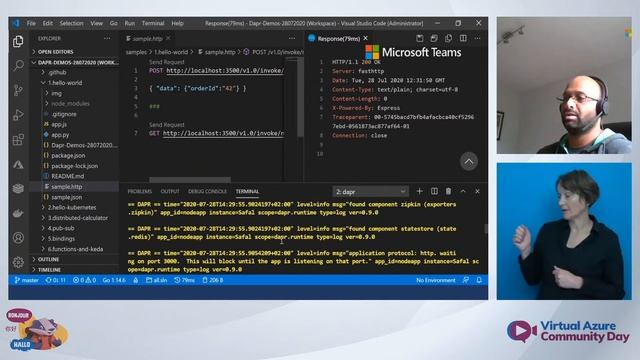Image resolution: width=640 pixels, height=360 pixels.
Task: Collapse the 1.hello-world folder
Action: (65, 83)
